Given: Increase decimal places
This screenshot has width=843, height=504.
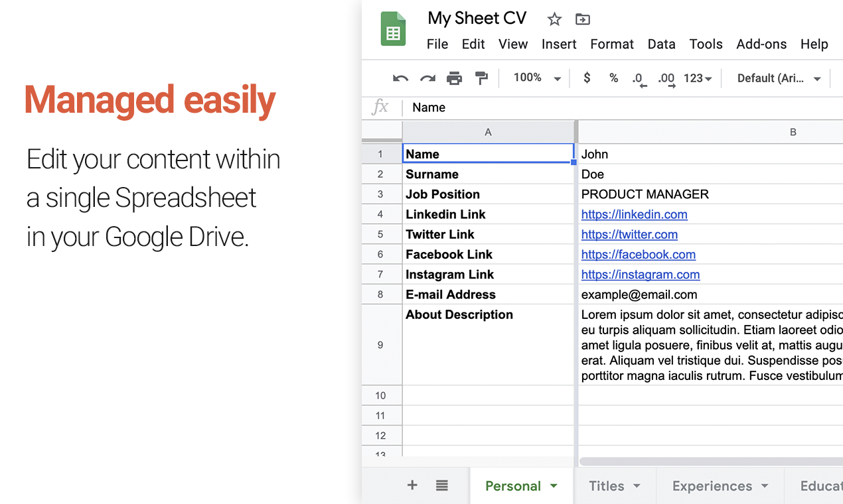Looking at the screenshot, I should 666,80.
